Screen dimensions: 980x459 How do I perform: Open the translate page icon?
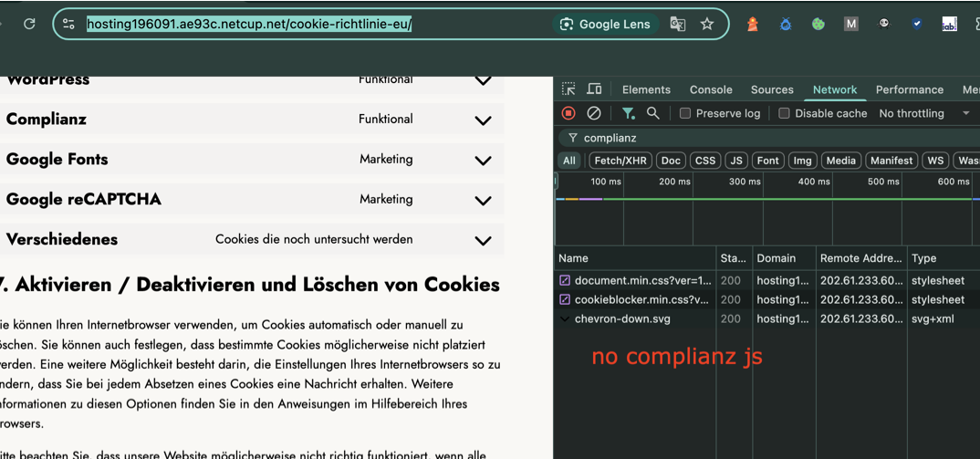point(677,25)
